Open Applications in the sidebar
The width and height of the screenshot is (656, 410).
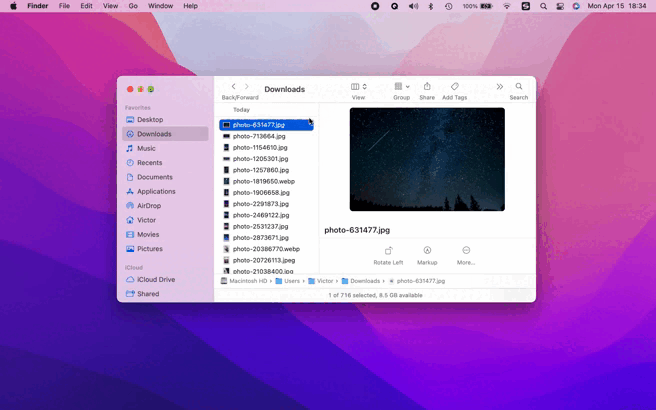point(165,191)
